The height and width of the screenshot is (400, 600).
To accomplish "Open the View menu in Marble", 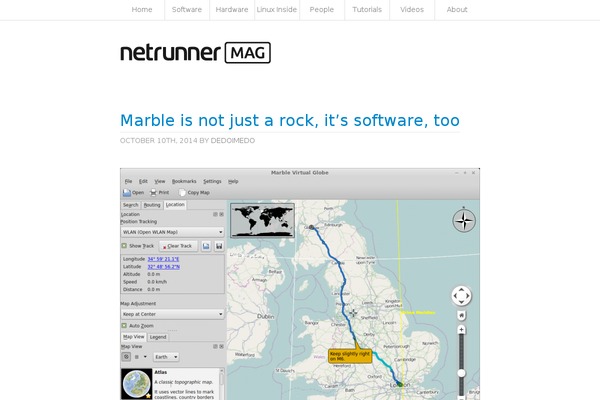I will click(160, 181).
